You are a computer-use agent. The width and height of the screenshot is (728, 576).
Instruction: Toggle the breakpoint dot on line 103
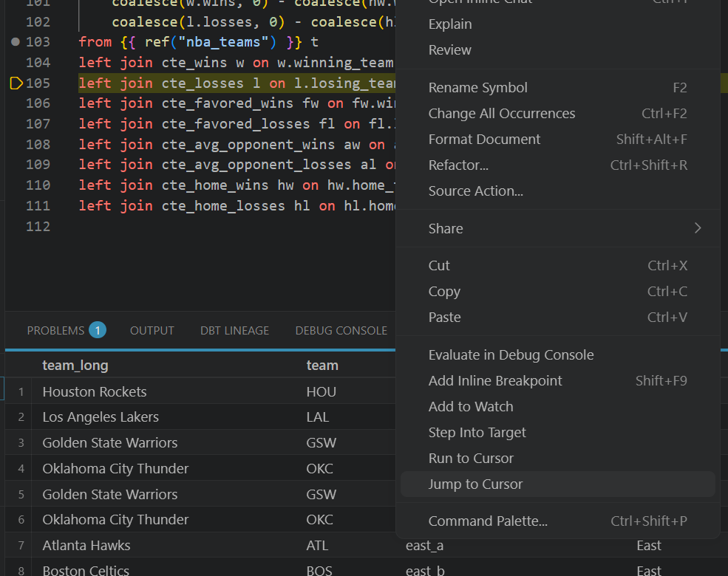[16, 42]
